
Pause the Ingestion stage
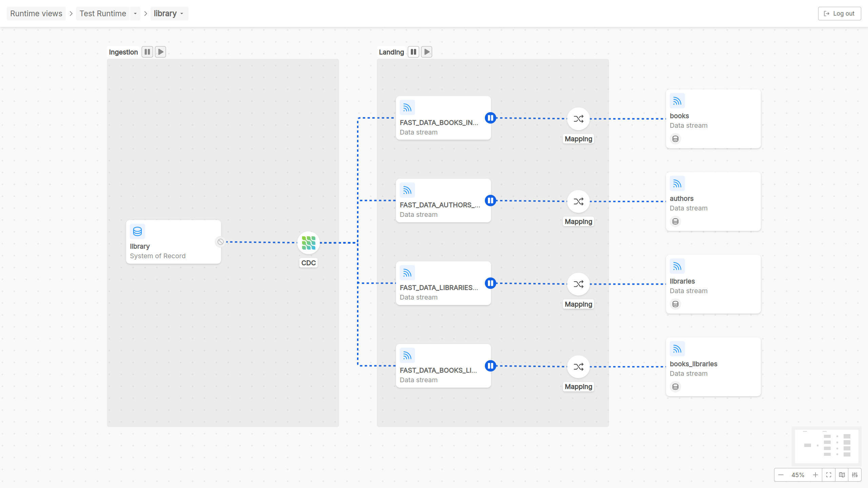147,52
